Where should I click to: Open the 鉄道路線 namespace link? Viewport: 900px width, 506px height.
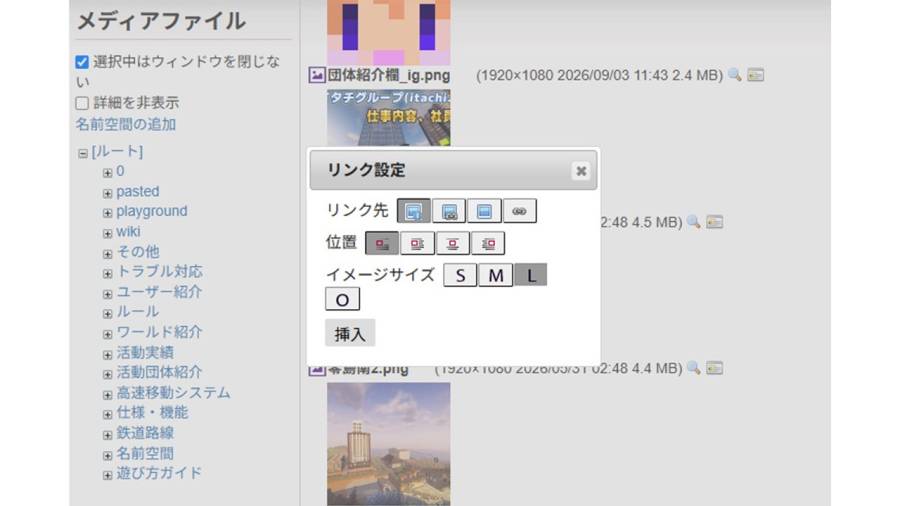pyautogui.click(x=145, y=433)
